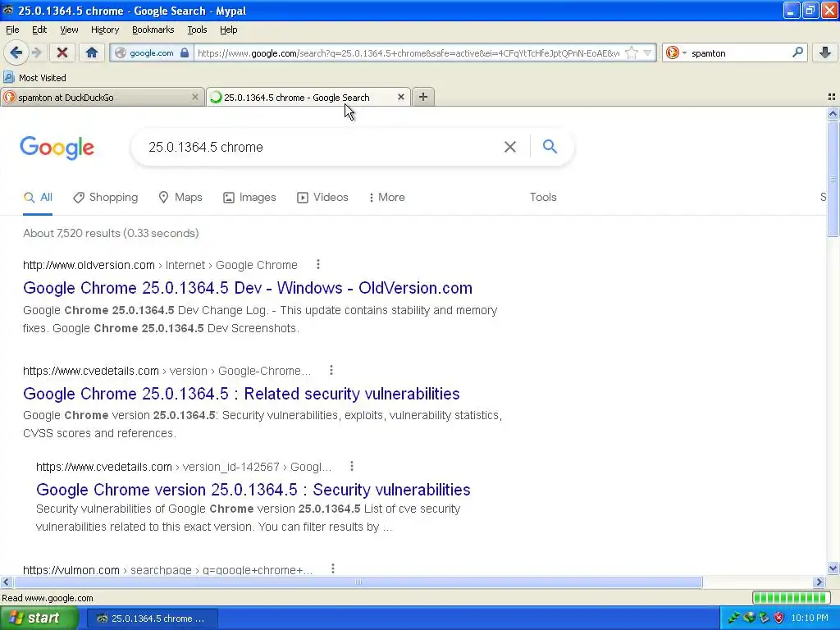Open the OldVersion.com Chrome 25.0.1364.5 Dev result
Image resolution: width=840 pixels, height=630 pixels.
[x=248, y=288]
